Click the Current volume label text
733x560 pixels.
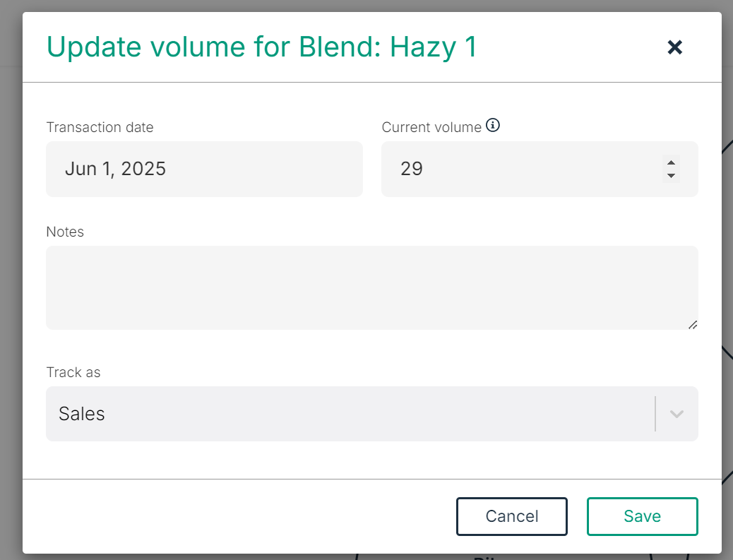431,127
